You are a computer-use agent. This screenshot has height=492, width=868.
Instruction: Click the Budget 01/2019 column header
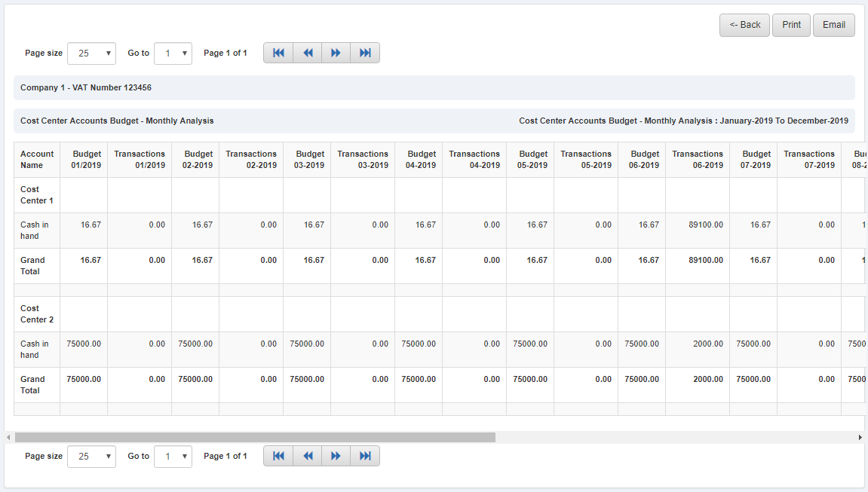point(86,159)
